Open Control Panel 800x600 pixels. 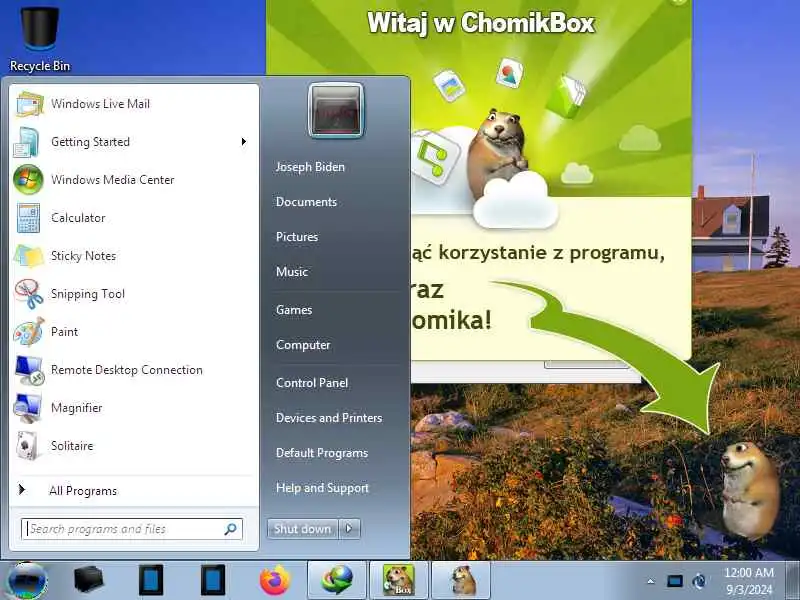[312, 383]
